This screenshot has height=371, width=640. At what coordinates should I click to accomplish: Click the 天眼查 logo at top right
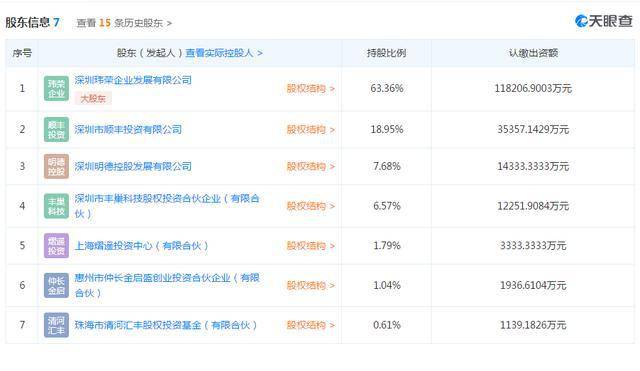pos(604,21)
